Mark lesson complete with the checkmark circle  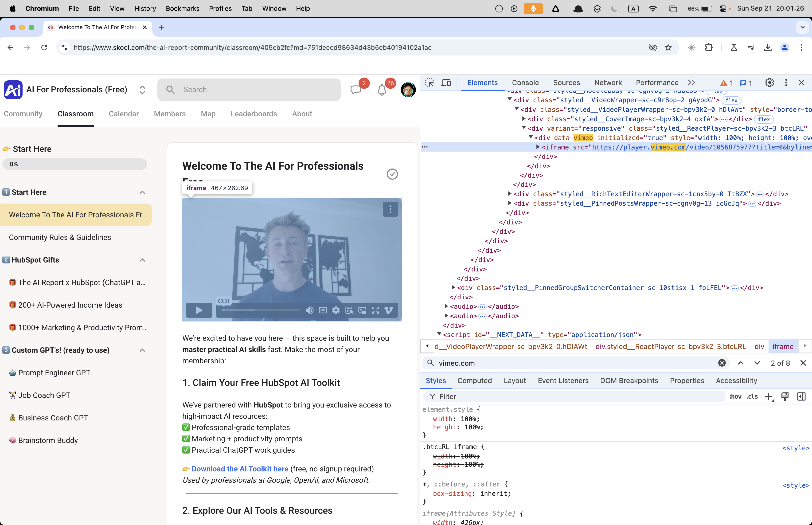click(x=392, y=174)
